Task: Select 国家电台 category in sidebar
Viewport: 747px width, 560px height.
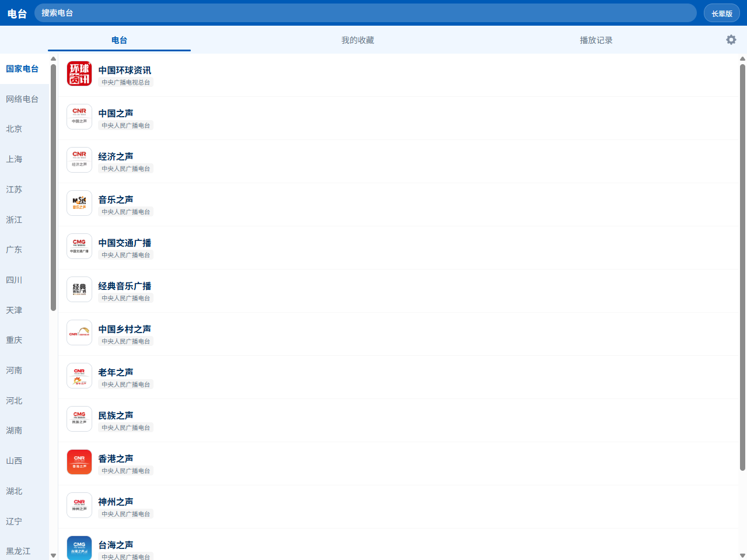Action: click(x=25, y=69)
